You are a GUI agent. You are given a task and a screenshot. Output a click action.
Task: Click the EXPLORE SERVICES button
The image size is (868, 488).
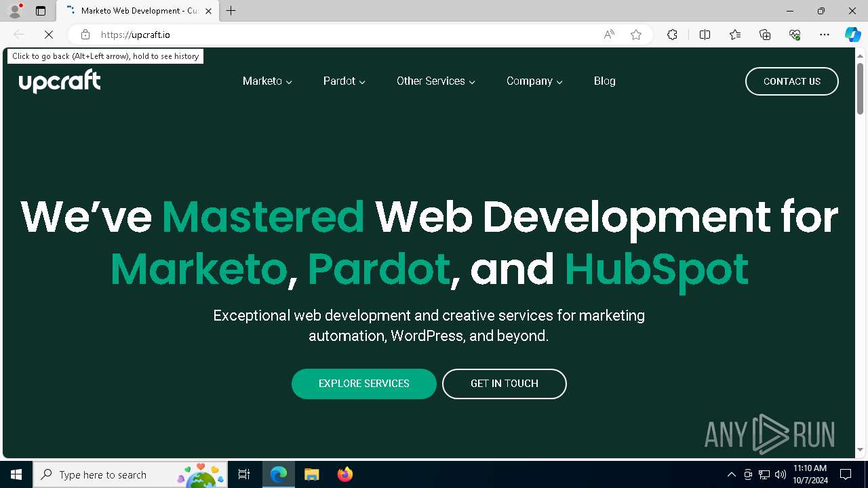364,384
